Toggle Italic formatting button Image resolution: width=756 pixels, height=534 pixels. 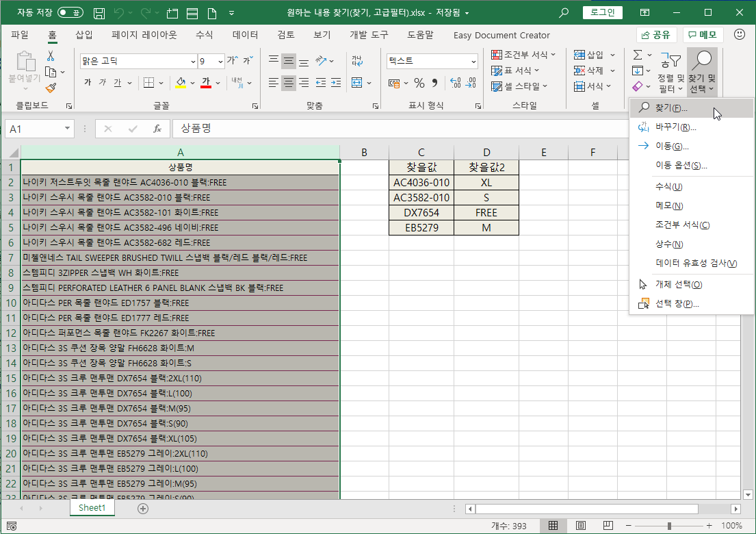(x=102, y=82)
